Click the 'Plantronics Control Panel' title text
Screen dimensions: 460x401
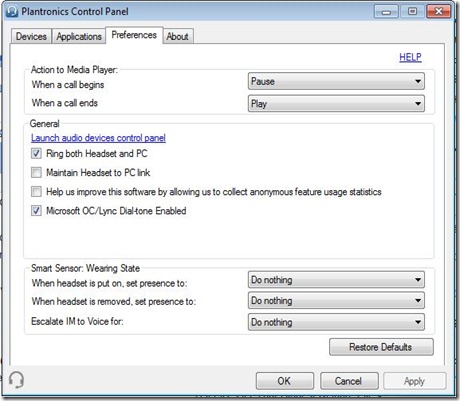click(x=75, y=12)
